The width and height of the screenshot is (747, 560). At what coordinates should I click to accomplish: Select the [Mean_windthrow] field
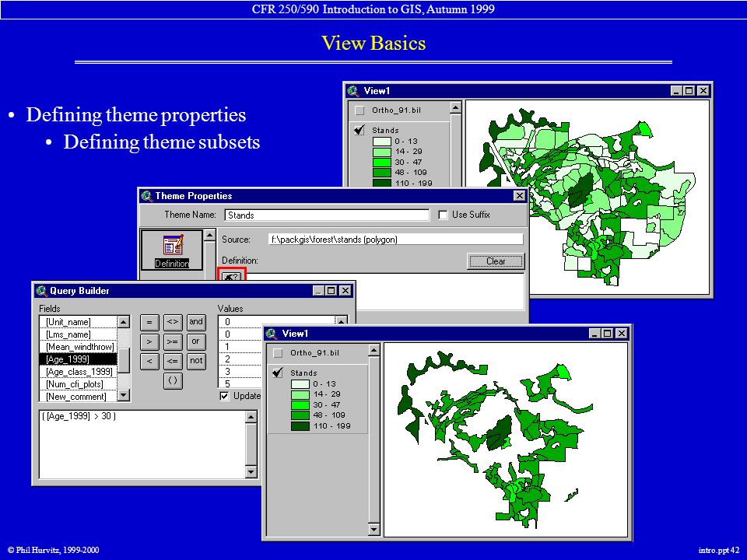point(78,347)
